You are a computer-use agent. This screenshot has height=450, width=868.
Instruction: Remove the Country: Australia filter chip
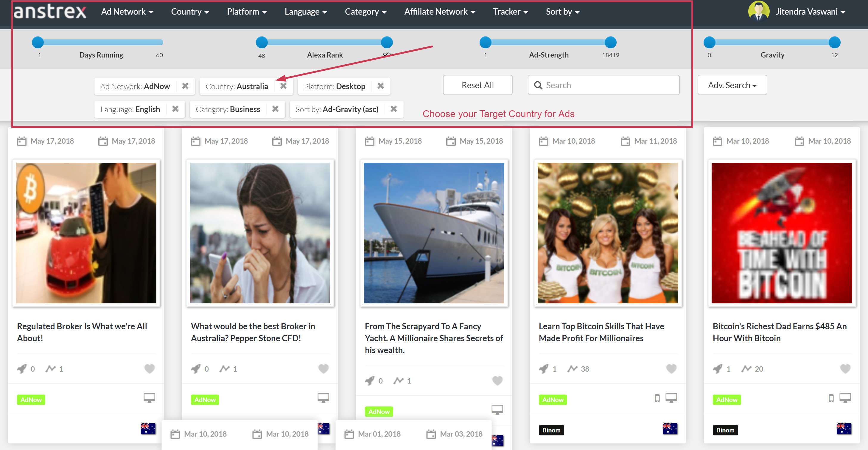pyautogui.click(x=283, y=86)
